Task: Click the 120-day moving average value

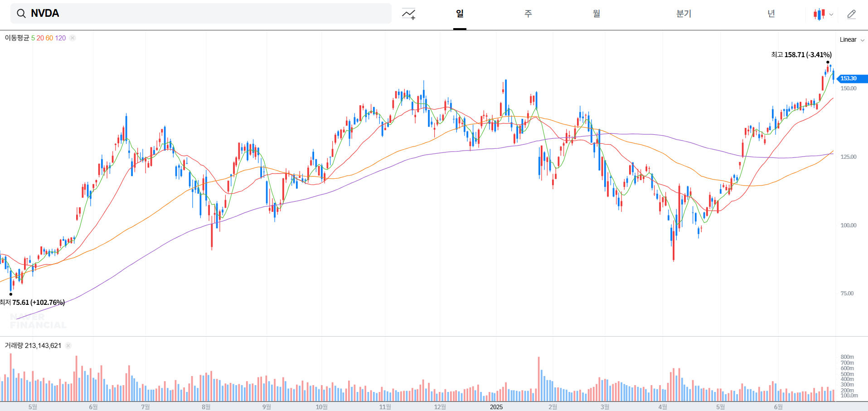Action: pyautogui.click(x=60, y=38)
